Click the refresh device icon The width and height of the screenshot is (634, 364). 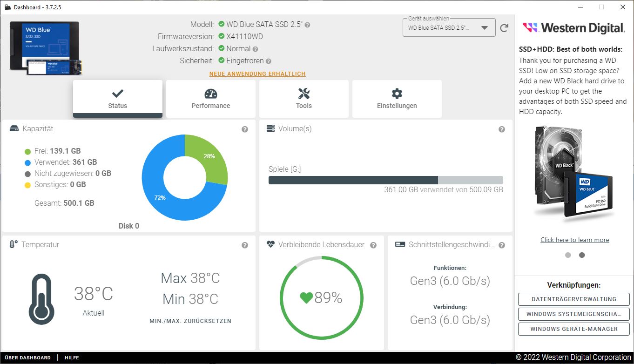coord(504,28)
